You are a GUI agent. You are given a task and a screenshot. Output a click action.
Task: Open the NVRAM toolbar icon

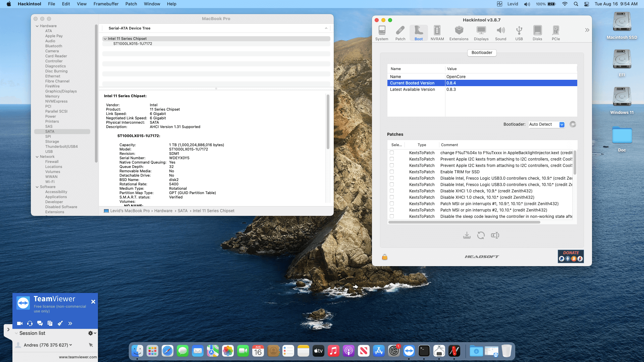click(437, 33)
